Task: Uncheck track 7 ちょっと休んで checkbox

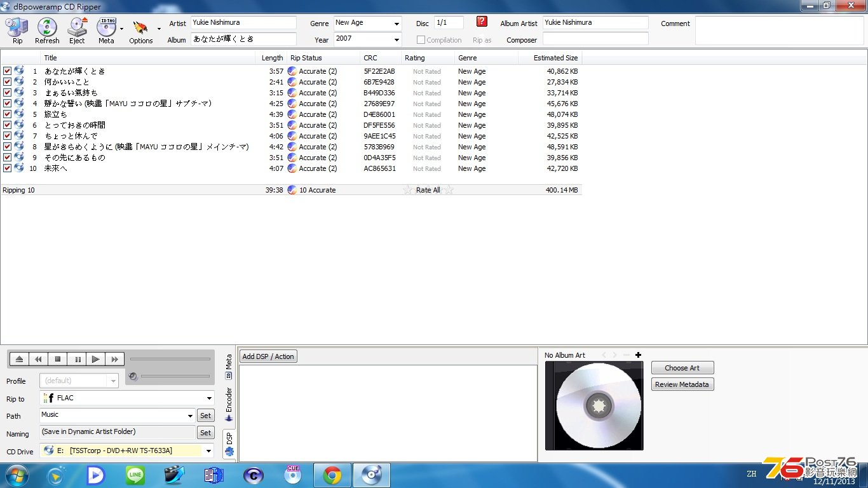Action: point(7,136)
